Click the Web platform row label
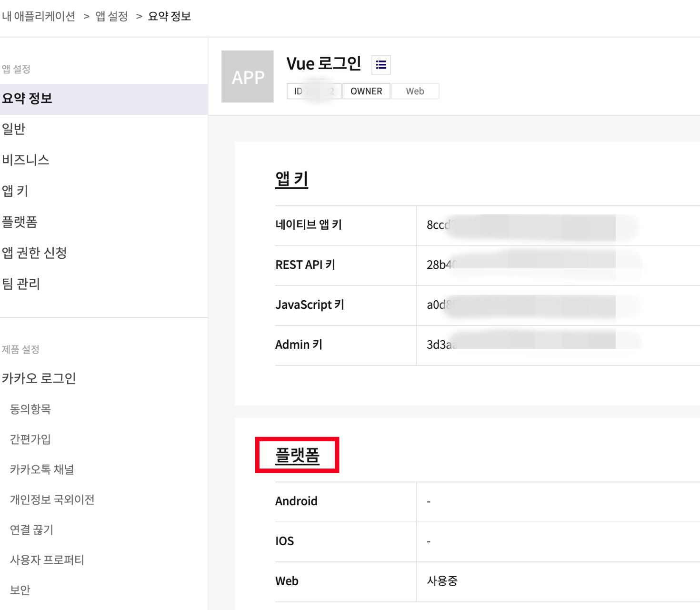Screen dimensions: 700x610 287,581
